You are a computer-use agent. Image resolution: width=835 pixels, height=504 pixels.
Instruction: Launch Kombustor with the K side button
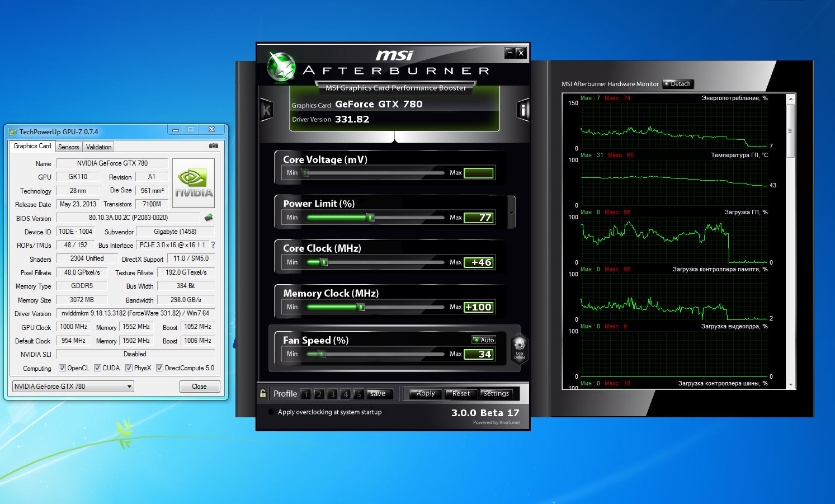coord(266,110)
